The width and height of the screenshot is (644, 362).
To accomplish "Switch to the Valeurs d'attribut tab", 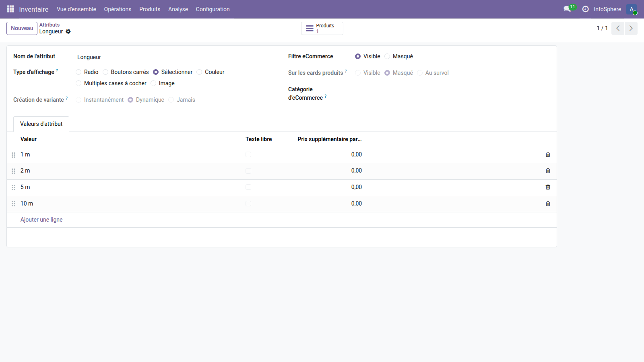I will [41, 124].
